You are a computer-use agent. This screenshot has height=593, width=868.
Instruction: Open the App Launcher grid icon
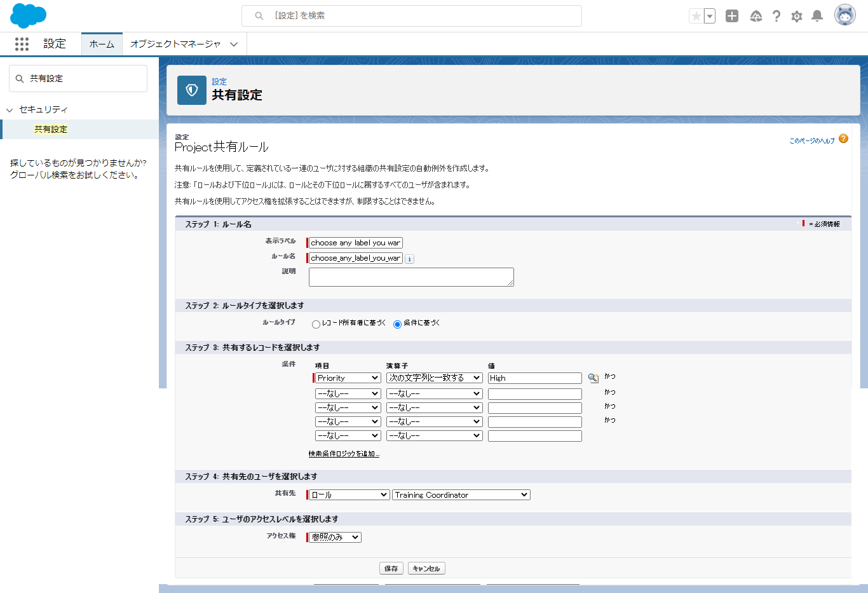pyautogui.click(x=22, y=44)
